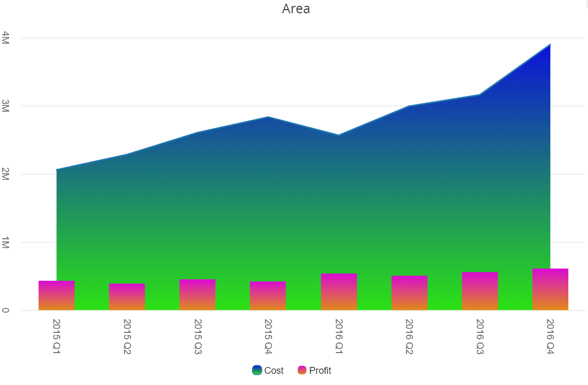
Task: Click the Cost line peak at 2016 Q4
Action: click(x=550, y=45)
